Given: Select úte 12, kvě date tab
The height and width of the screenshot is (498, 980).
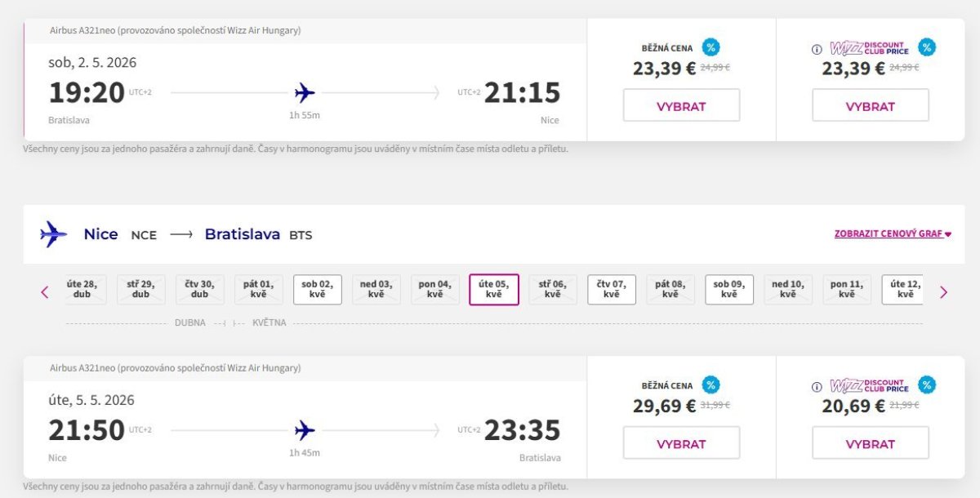Looking at the screenshot, I should pos(903,289).
